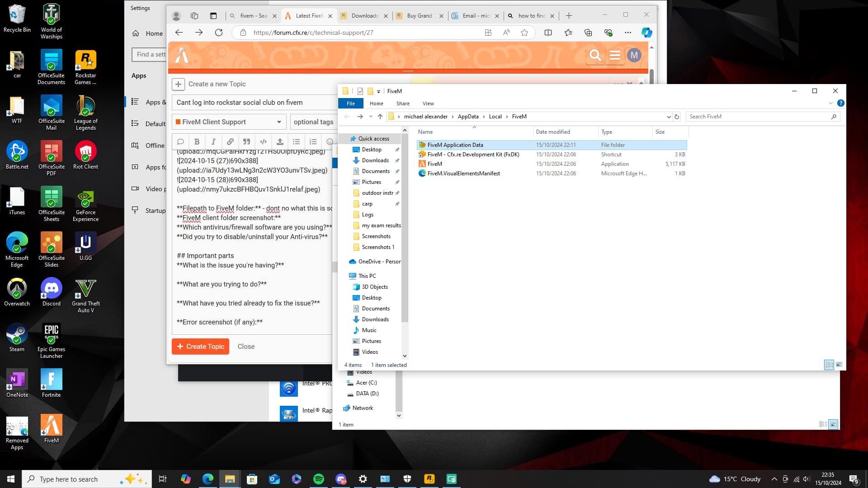Click Close link next to Create Topic
This screenshot has width=868, height=488.
[246, 347]
